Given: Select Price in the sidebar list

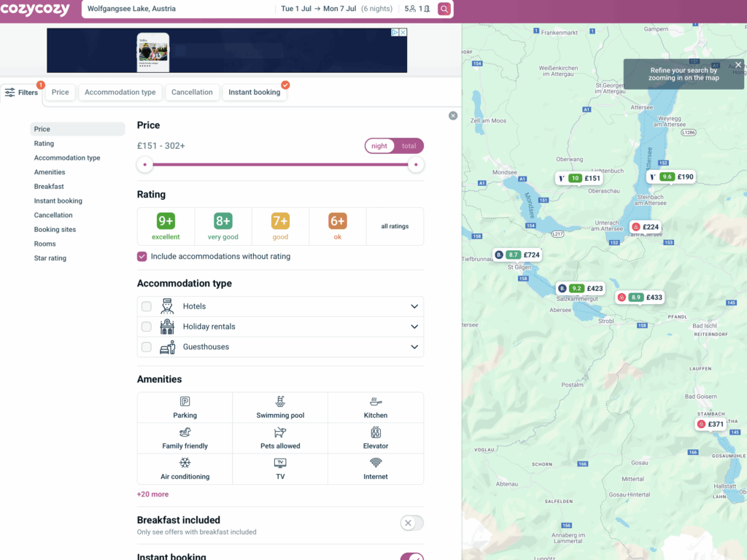Looking at the screenshot, I should pyautogui.click(x=77, y=129).
